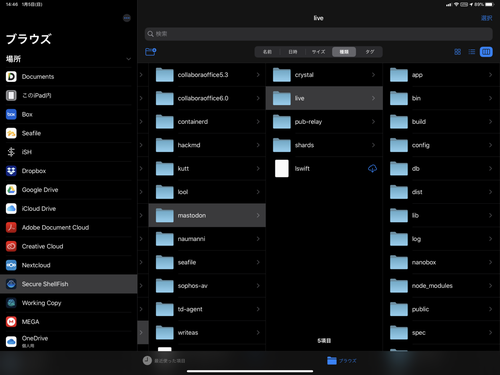Screen dimensions: 500x375
Task: Select Secure ShellFish location
Action: (x=68, y=284)
